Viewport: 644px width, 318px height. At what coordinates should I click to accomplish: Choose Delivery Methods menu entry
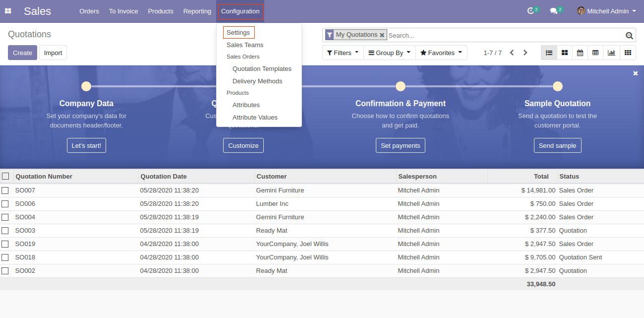(257, 81)
